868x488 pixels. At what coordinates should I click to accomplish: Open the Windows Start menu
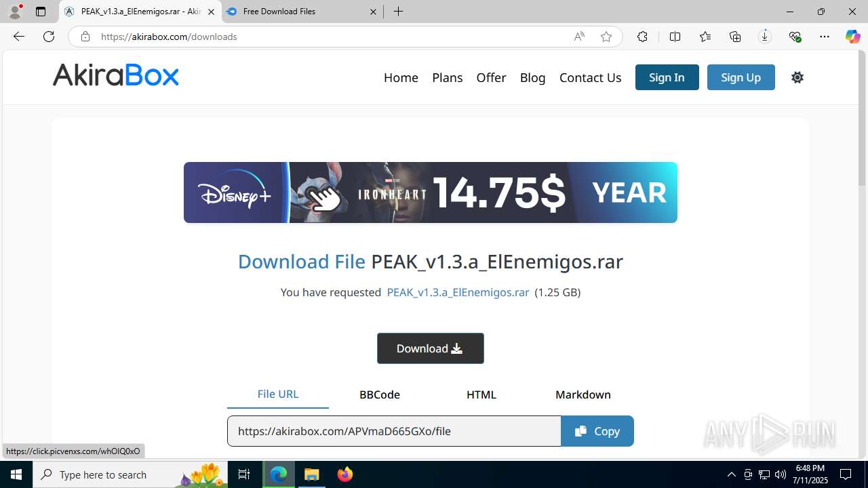tap(16, 474)
